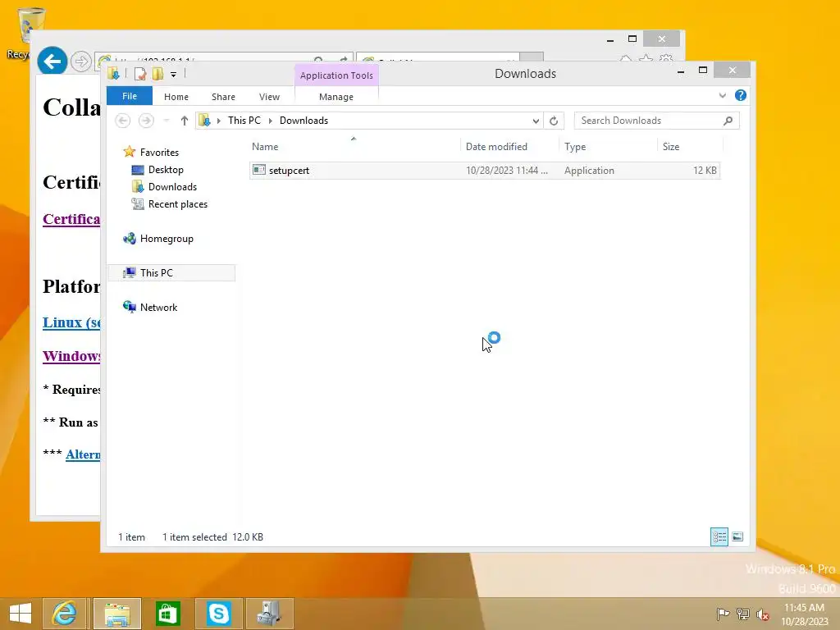
Task: Refresh the Downloads folder
Action: pyautogui.click(x=554, y=121)
